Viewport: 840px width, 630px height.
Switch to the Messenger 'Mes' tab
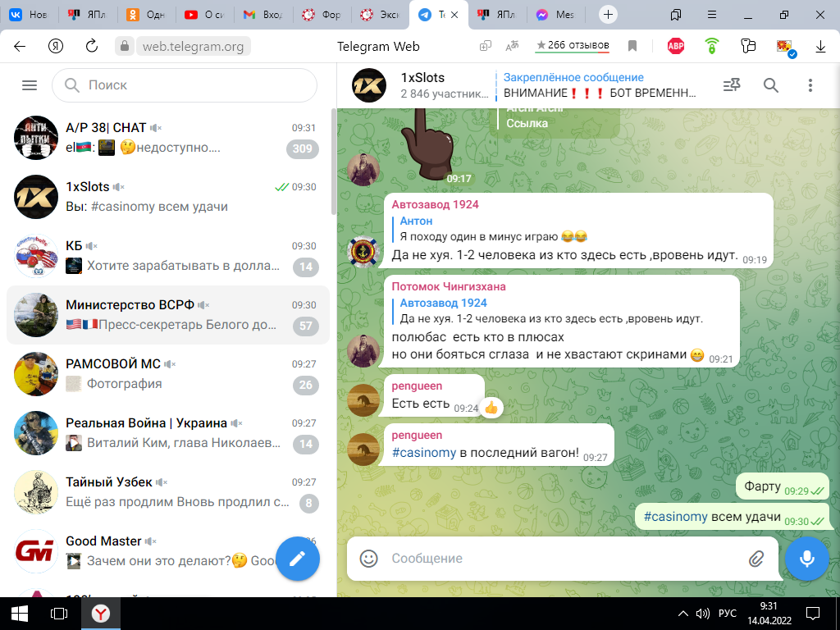click(x=555, y=15)
